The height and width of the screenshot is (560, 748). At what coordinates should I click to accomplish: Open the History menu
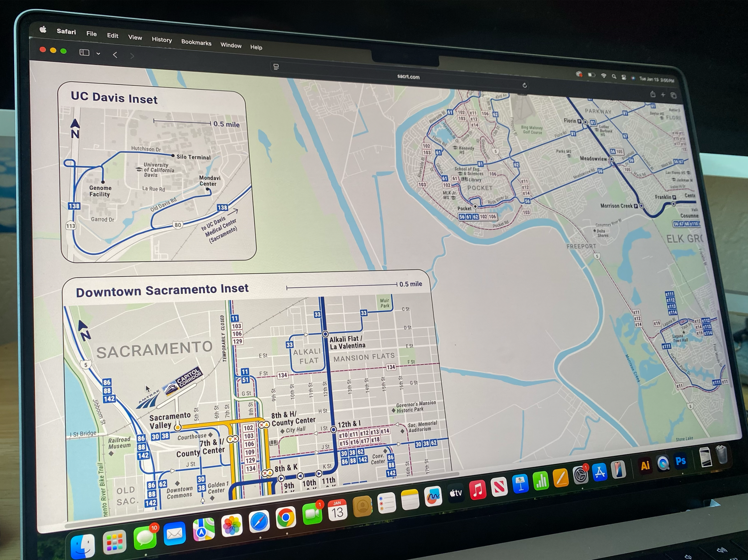(x=162, y=40)
